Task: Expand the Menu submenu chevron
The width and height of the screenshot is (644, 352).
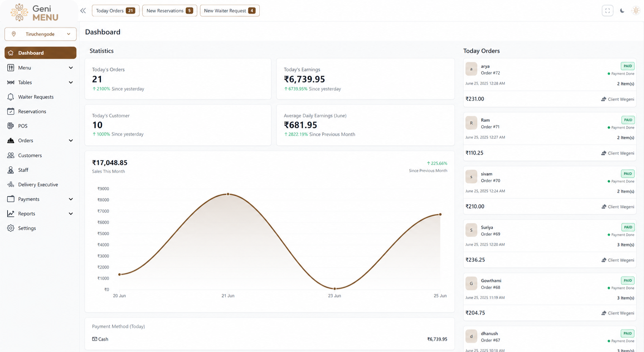Action: pyautogui.click(x=71, y=68)
